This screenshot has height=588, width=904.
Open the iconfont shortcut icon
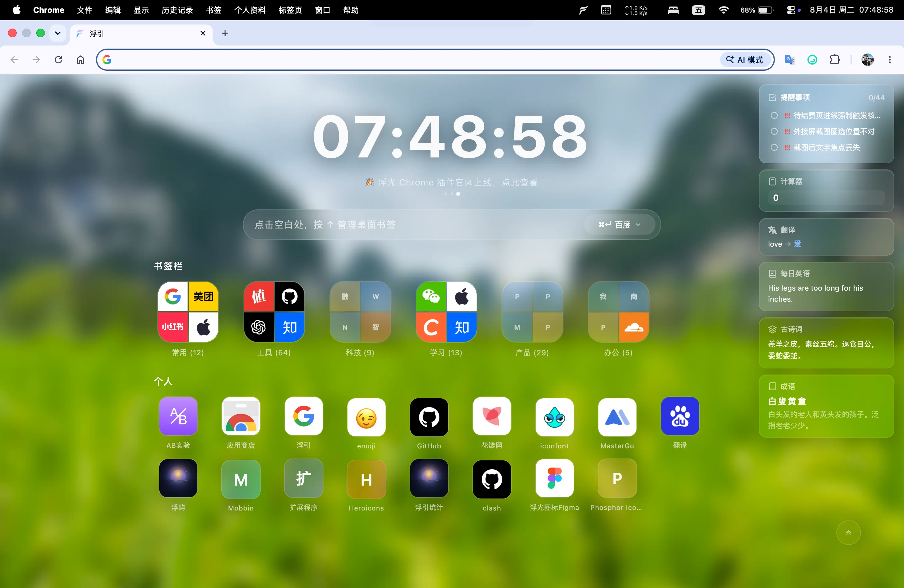554,417
